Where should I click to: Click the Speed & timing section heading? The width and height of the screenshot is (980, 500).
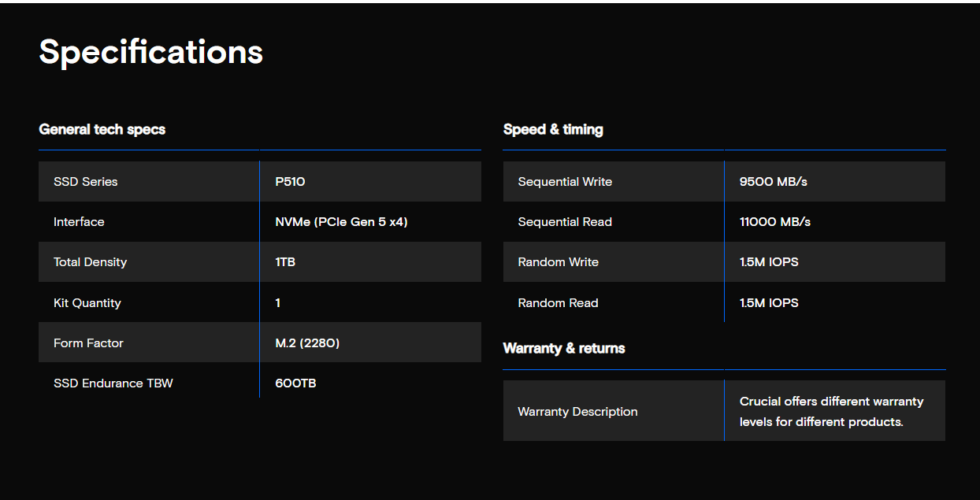coord(553,129)
